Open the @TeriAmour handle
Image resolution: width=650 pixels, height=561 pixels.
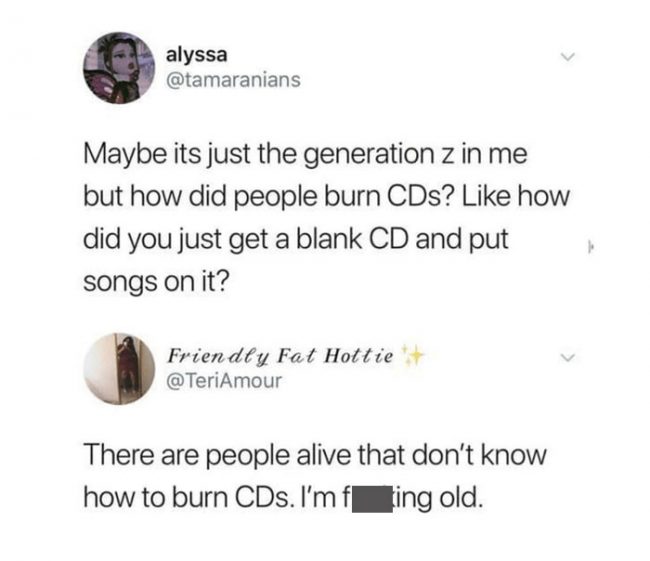(224, 381)
